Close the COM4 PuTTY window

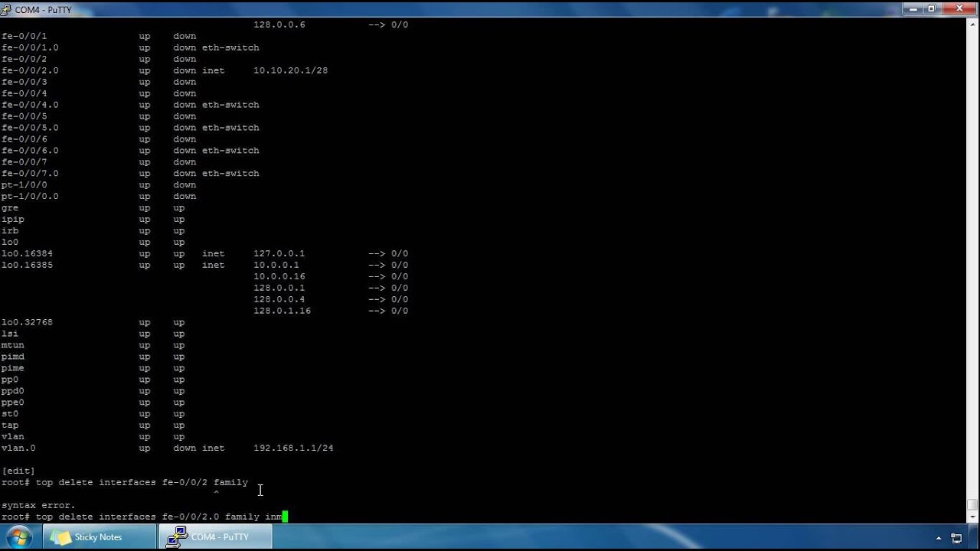pyautogui.click(x=959, y=8)
